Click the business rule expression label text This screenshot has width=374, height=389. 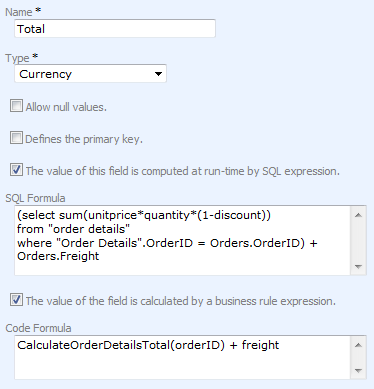[180, 301]
